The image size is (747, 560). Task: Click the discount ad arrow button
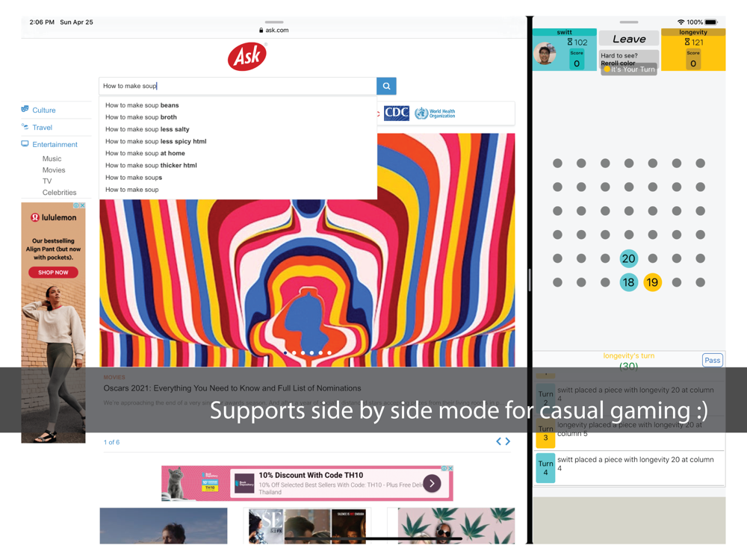point(432,483)
